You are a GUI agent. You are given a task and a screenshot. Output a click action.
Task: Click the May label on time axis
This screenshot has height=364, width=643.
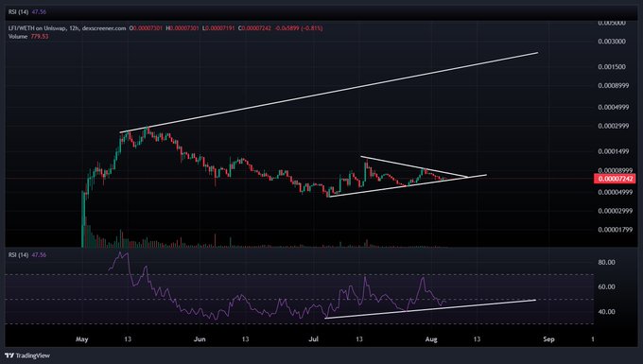(x=82, y=339)
